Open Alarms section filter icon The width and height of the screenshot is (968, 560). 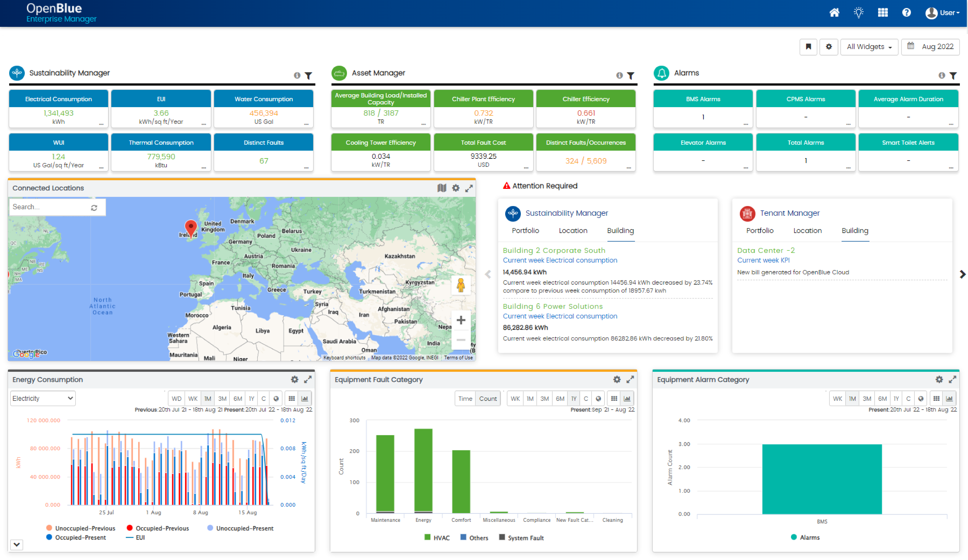[x=953, y=76]
